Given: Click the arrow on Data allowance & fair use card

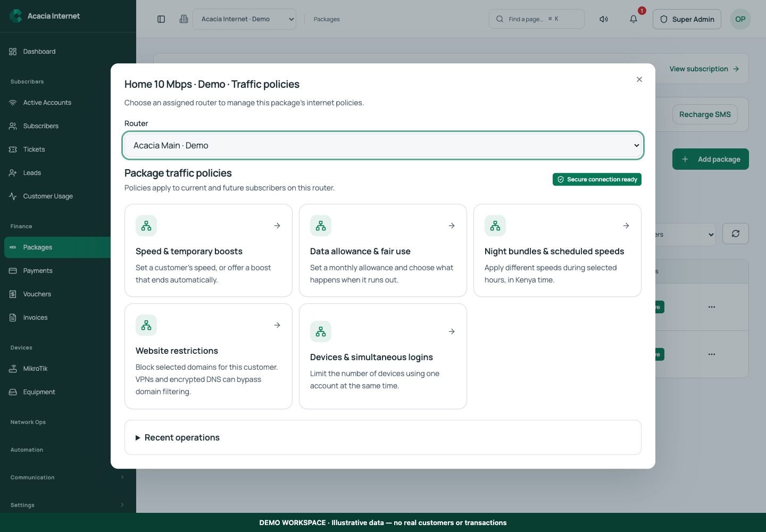Looking at the screenshot, I should point(452,226).
